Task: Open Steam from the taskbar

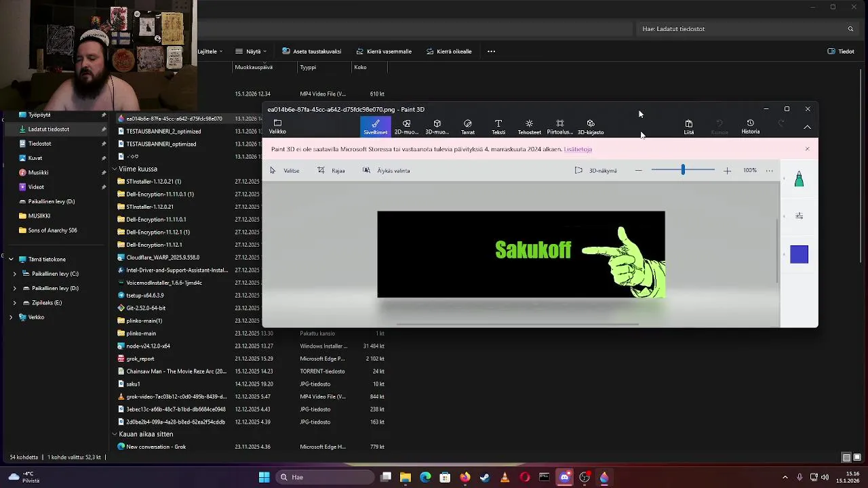Action: [x=485, y=477]
